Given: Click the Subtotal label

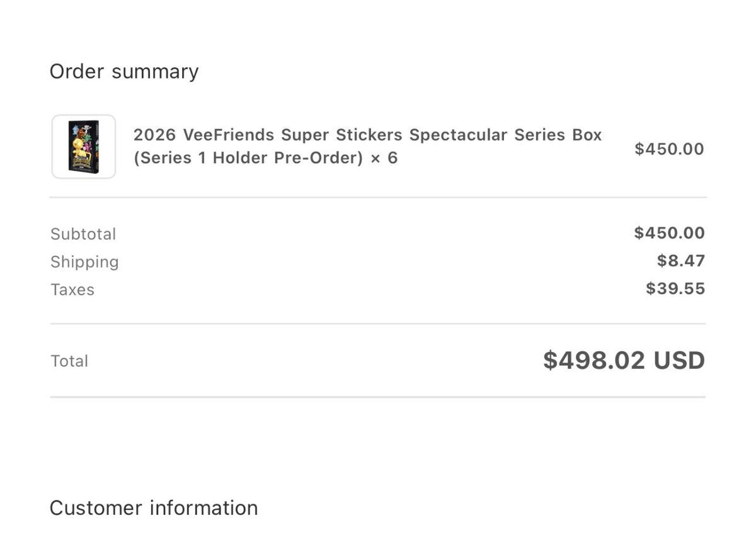Looking at the screenshot, I should 83,234.
